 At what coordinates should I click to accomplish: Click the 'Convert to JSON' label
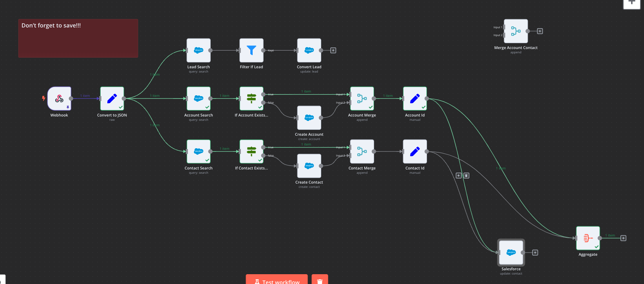point(112,115)
